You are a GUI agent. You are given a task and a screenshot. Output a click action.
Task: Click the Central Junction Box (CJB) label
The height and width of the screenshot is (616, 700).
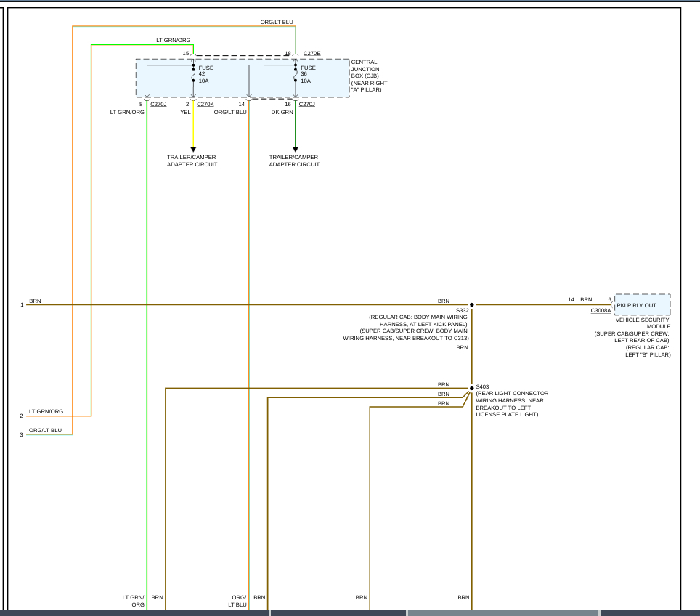click(370, 76)
